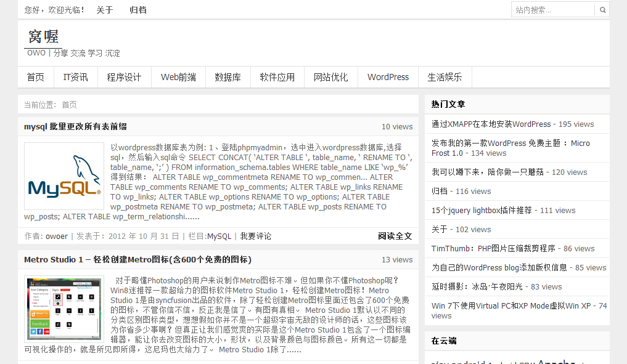Open Metro Studio 1 post title

coord(137,260)
